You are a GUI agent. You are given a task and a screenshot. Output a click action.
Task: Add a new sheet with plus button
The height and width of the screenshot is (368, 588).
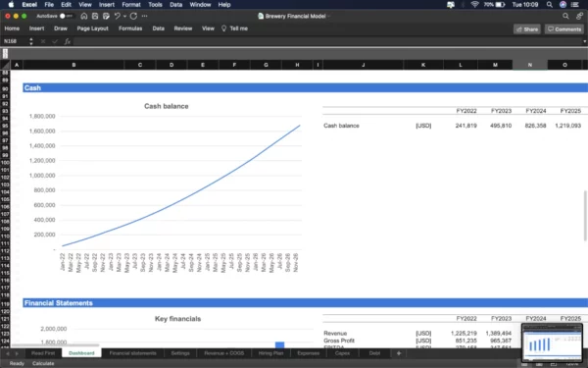(x=399, y=353)
